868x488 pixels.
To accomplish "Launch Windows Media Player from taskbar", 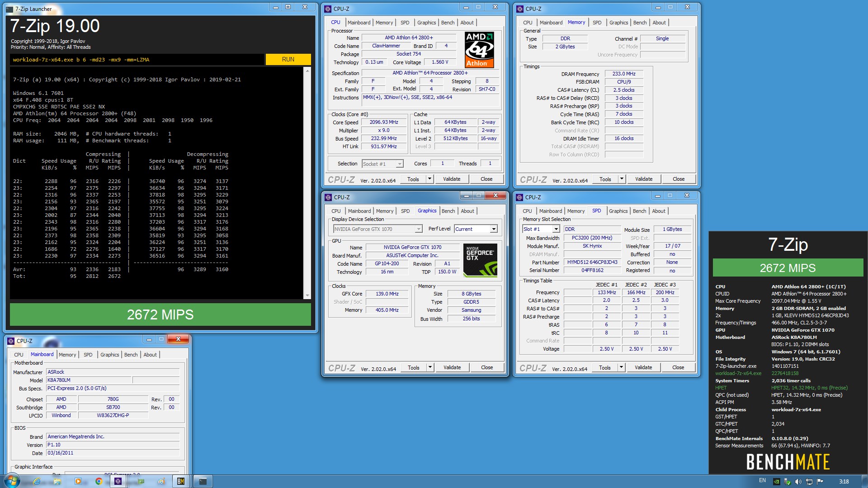I will point(78,482).
